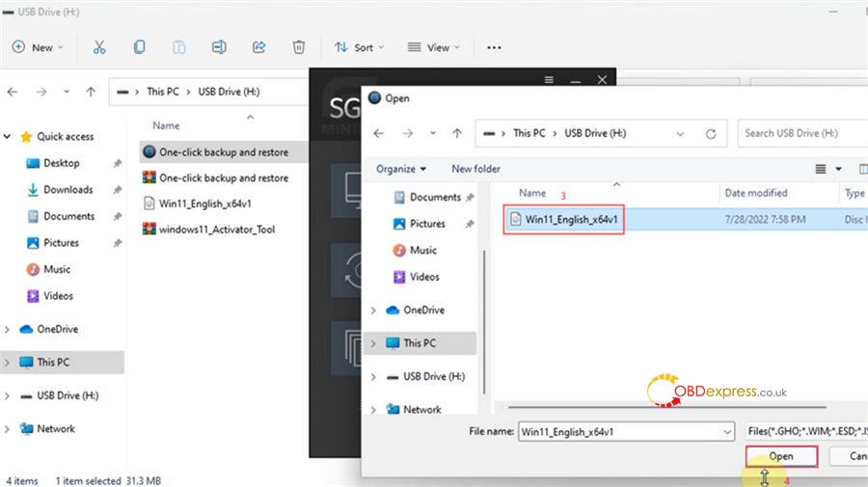Click the forward arrow in Open dialog
Viewport: 868px width, 487px height.
click(407, 133)
